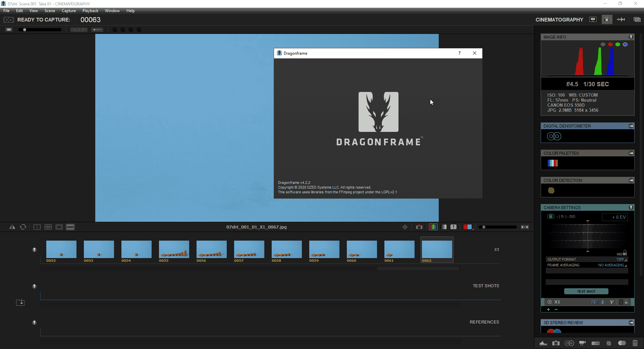Toggle the TV-safe overlay icon
Screen dimensions: 644x349
37,227
